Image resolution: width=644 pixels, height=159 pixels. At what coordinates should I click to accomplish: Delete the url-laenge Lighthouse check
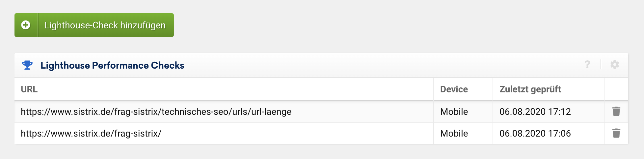click(616, 111)
